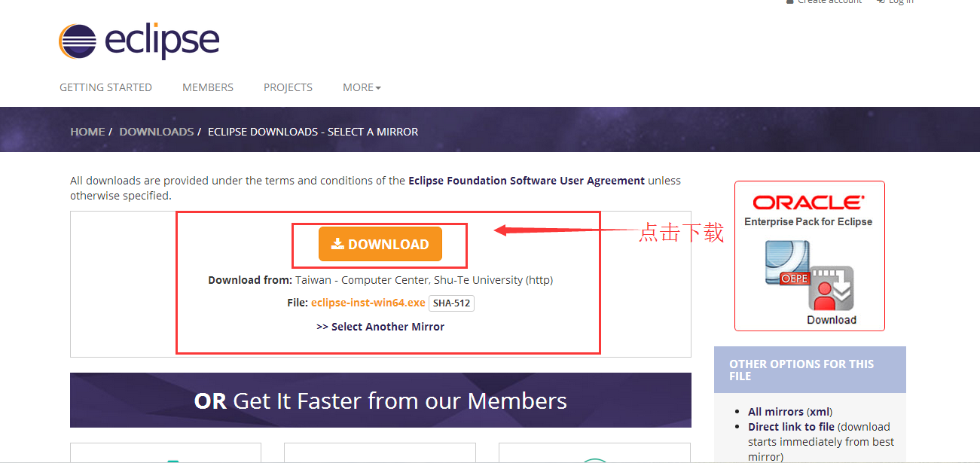
Task: Expand the MORE dropdown menu
Action: pyautogui.click(x=362, y=87)
